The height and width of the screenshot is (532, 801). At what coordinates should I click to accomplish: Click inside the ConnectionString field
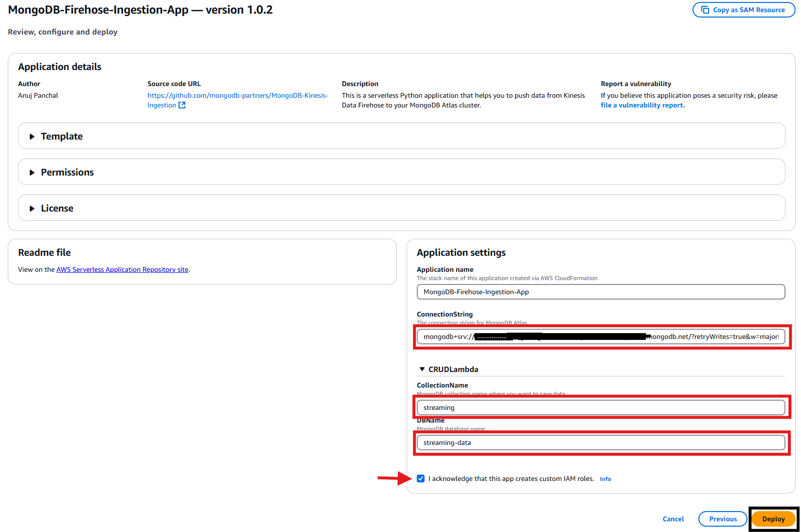tap(601, 336)
